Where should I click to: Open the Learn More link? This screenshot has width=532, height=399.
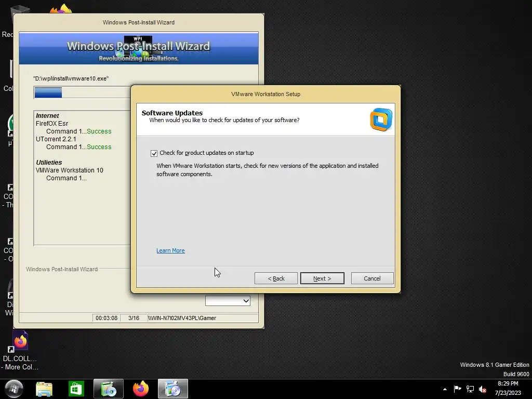tap(170, 250)
